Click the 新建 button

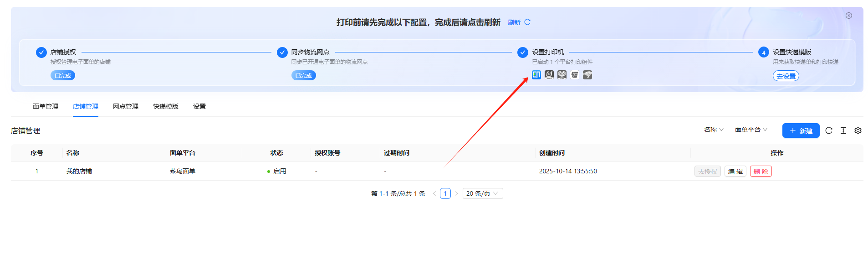click(x=801, y=130)
